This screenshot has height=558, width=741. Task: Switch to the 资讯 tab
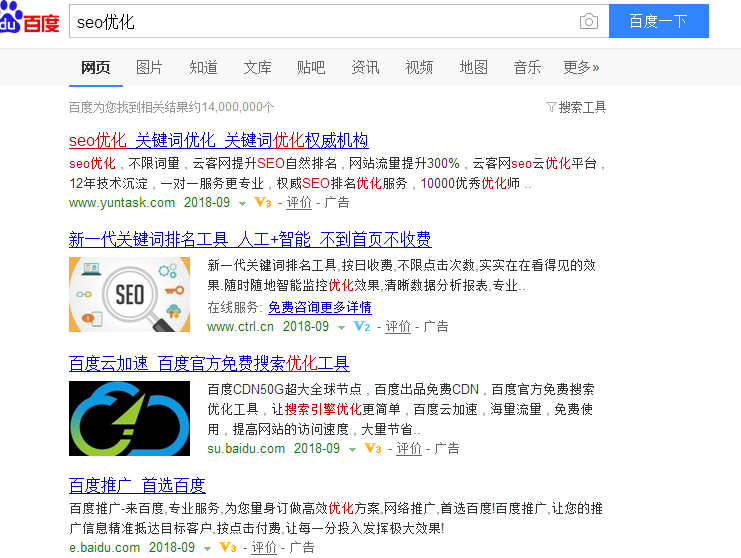tap(365, 68)
